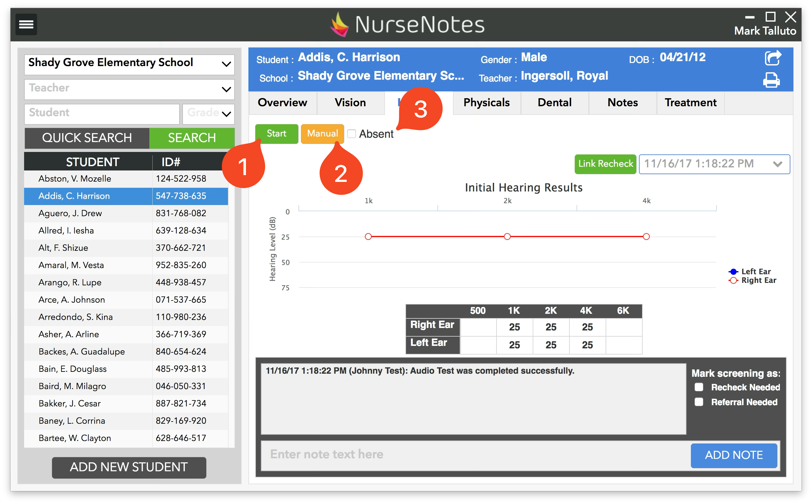Click the 1k red data point on chart
The image size is (812, 504).
point(368,237)
